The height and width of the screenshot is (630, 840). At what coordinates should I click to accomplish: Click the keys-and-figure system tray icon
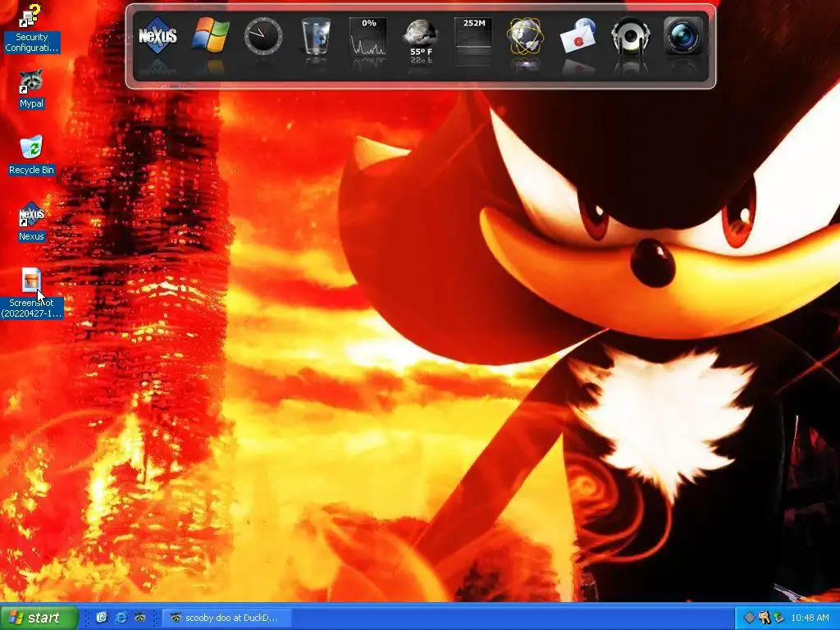pos(764,618)
